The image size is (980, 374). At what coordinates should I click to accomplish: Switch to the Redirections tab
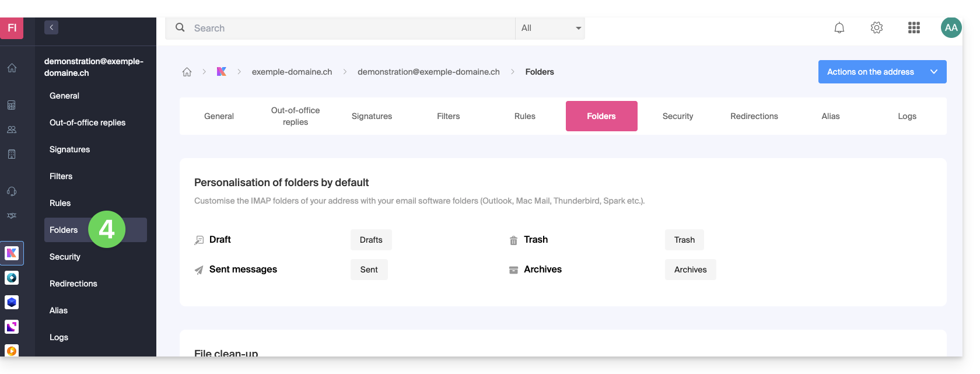(x=754, y=116)
